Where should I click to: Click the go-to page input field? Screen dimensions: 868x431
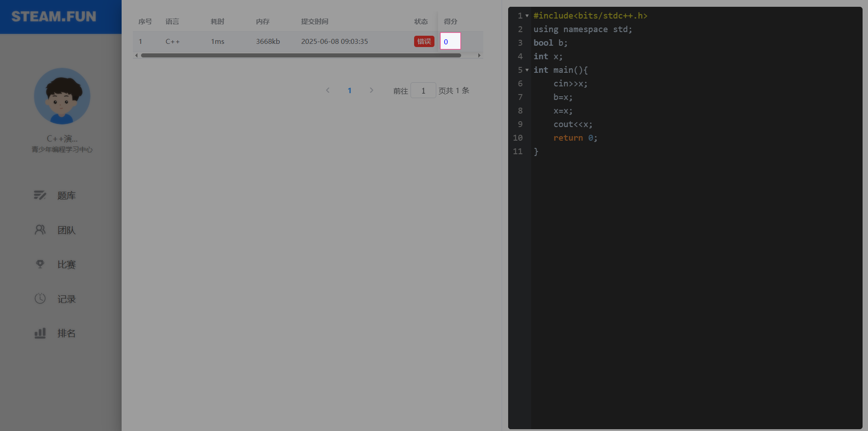click(423, 90)
